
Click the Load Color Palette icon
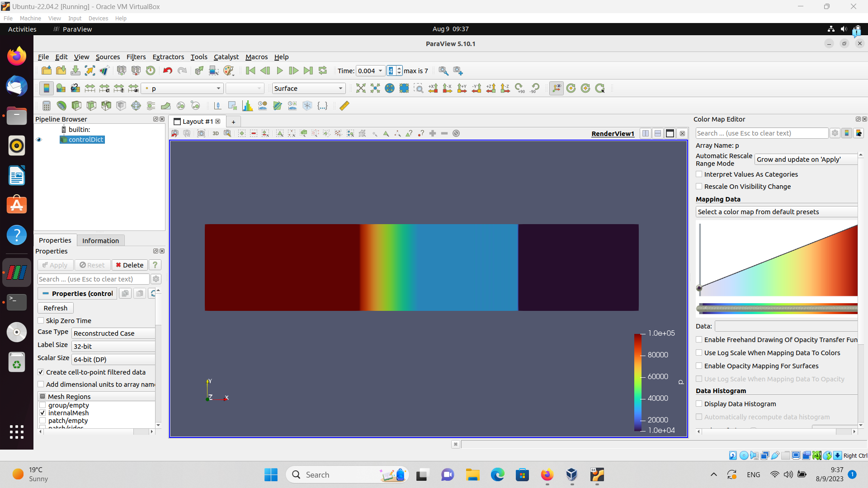[x=229, y=71]
